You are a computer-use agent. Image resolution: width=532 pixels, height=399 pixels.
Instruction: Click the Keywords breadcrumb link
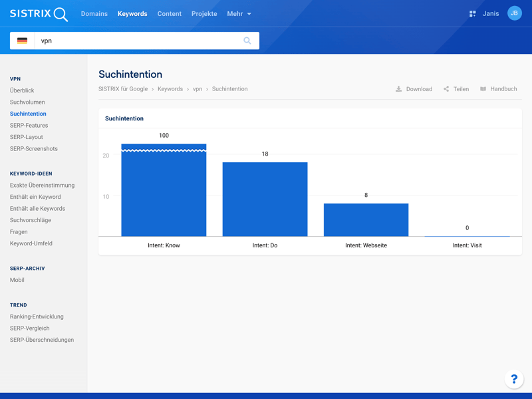point(170,89)
